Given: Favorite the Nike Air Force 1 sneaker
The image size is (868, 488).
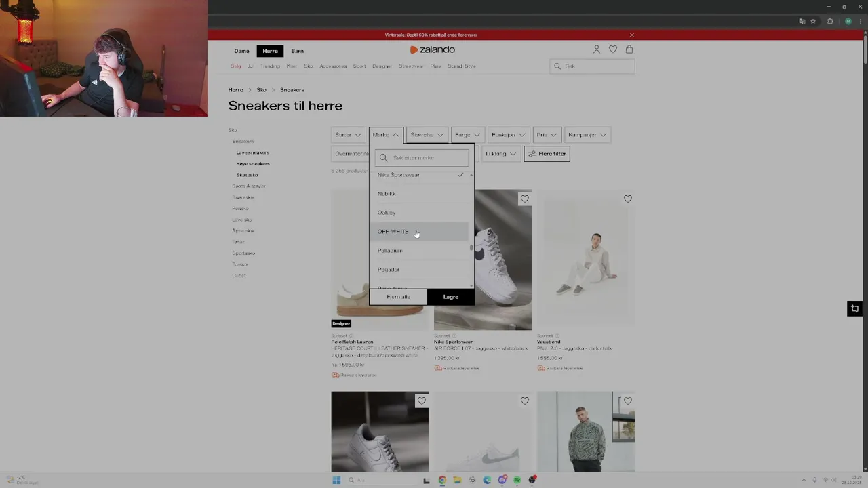Looking at the screenshot, I should (525, 199).
